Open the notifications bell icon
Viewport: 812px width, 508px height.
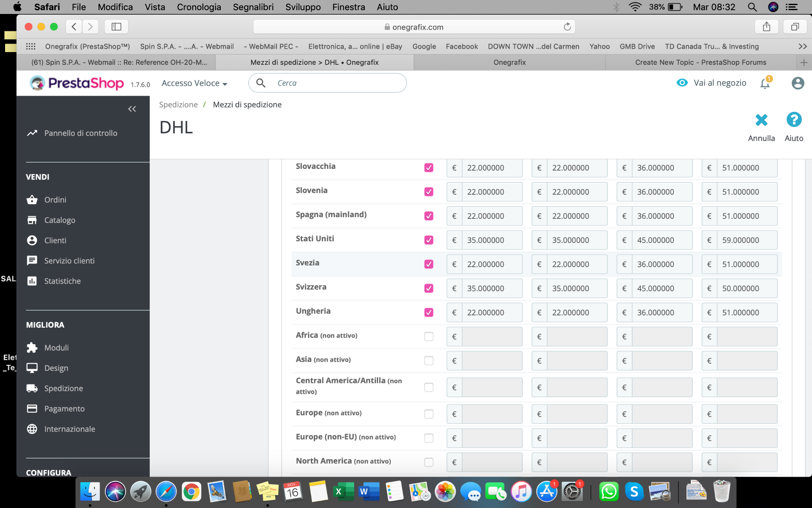coord(765,83)
